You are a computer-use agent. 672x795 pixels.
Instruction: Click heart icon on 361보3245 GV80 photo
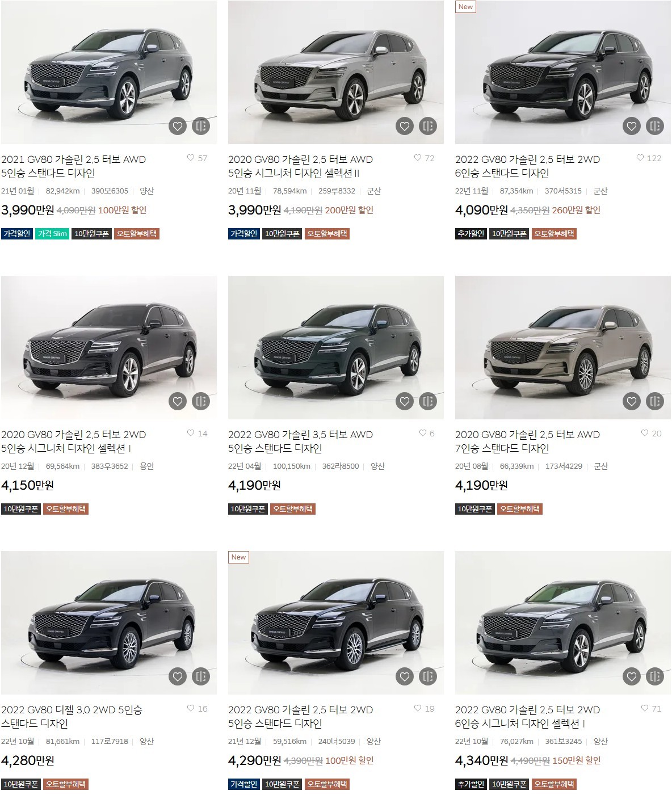[x=632, y=676]
